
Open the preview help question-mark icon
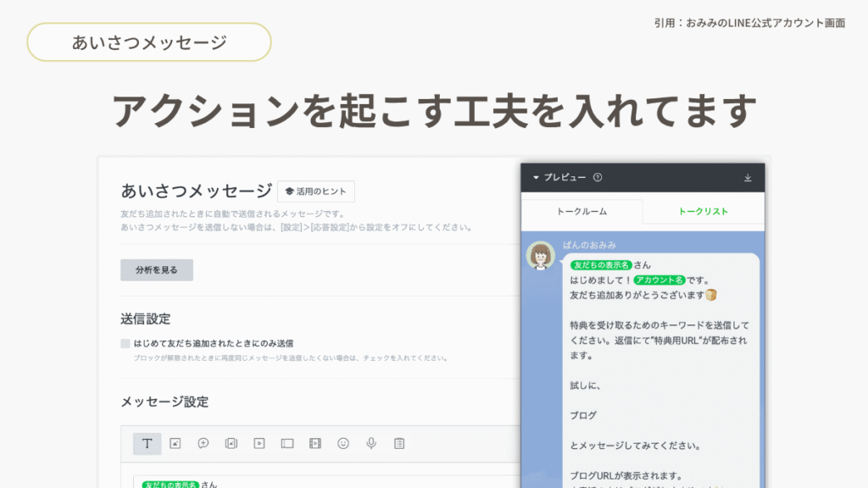[x=598, y=178]
